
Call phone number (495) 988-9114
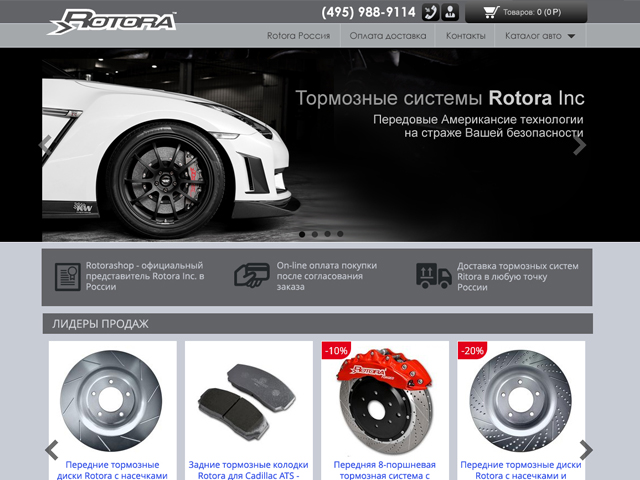[368, 12]
